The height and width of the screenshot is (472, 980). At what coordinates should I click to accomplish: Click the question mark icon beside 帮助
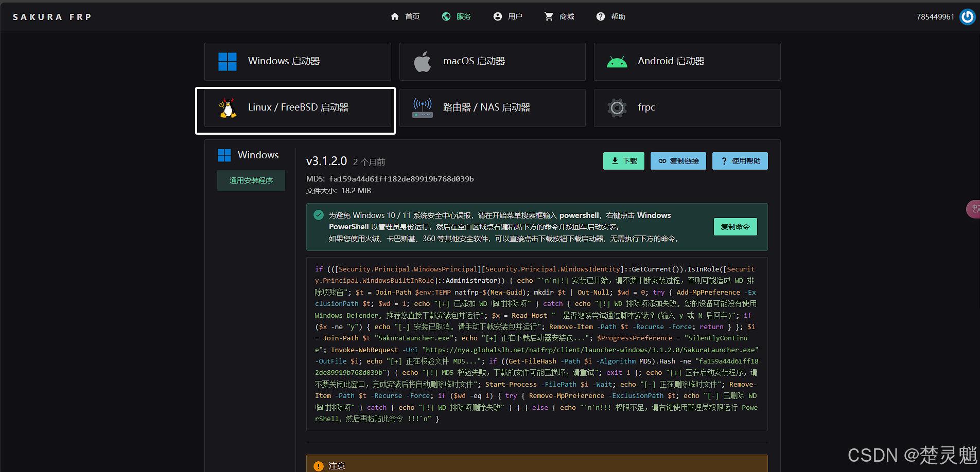pos(601,16)
